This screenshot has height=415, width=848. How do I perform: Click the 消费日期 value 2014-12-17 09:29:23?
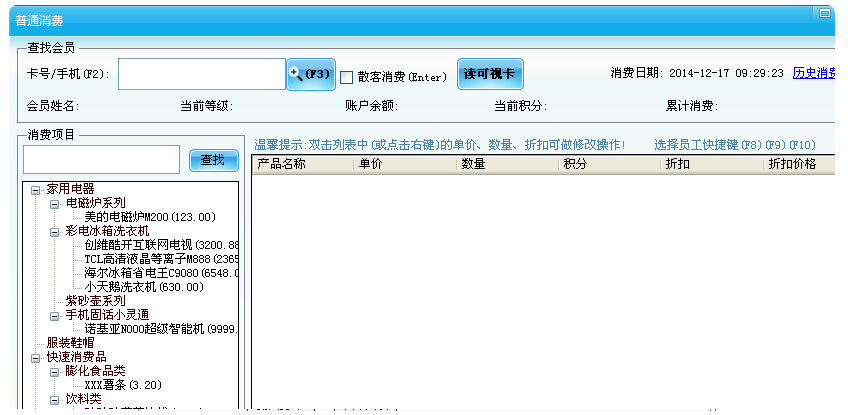pos(726,74)
